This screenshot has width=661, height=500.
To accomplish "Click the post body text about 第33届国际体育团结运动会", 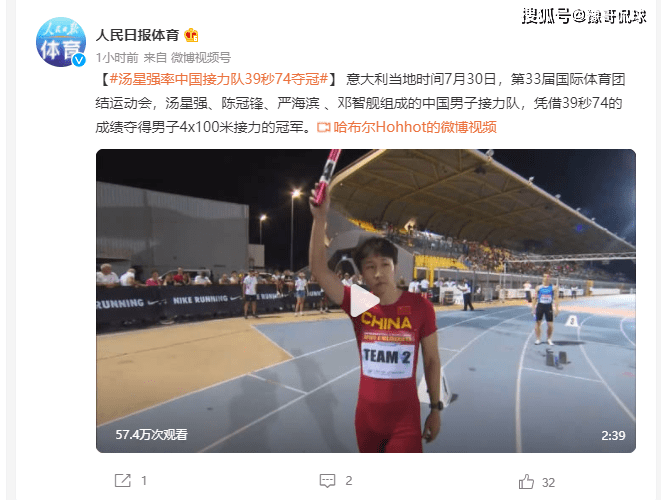I will 359,103.
